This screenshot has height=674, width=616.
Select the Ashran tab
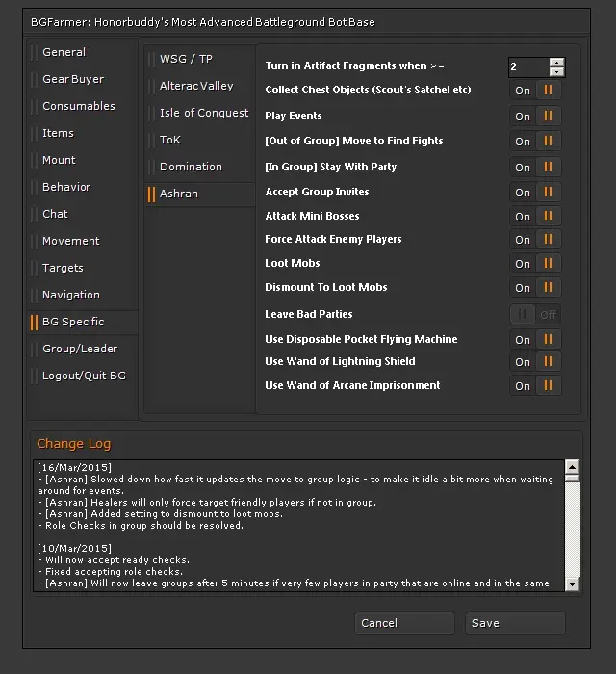200,194
